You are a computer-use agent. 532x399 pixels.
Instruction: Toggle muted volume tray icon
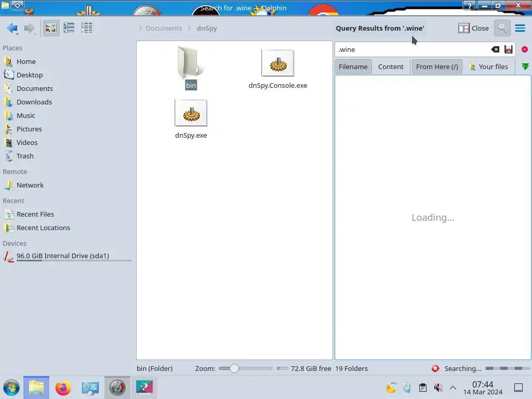coord(438,388)
